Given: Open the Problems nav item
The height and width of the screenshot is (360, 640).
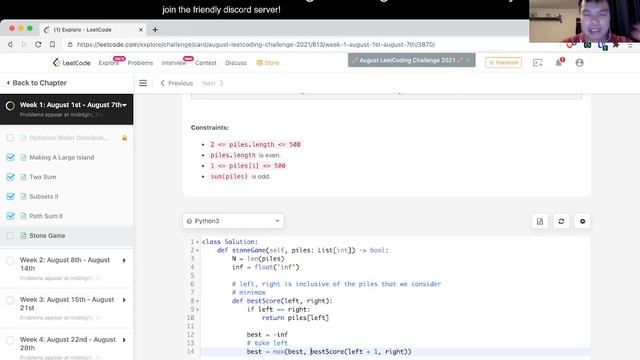Looking at the screenshot, I should [140, 63].
